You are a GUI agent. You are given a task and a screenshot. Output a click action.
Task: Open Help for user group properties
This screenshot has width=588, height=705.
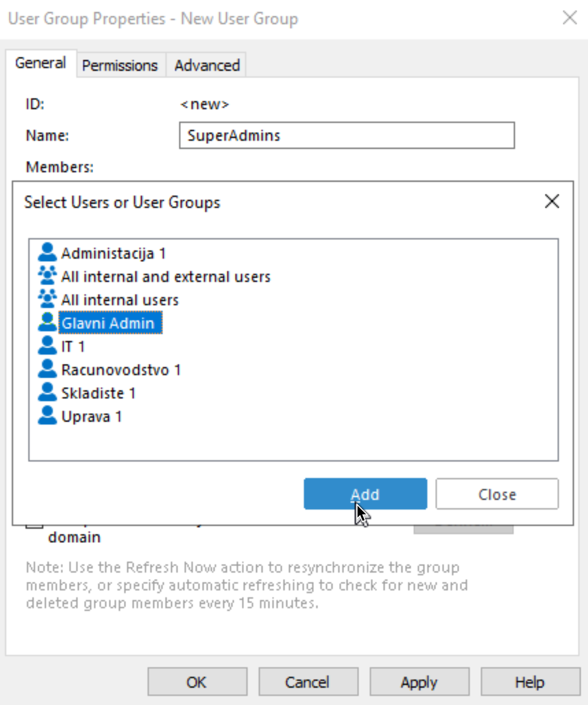530,682
